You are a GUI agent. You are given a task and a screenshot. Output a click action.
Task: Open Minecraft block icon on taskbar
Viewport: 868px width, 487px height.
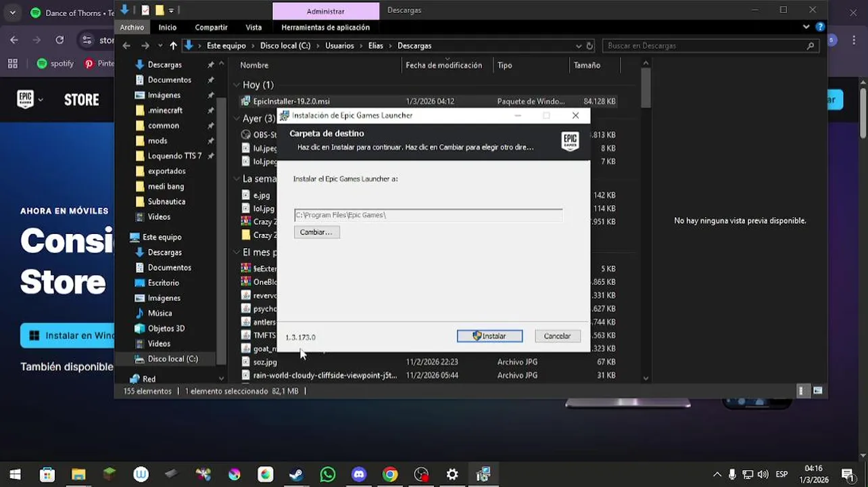pyautogui.click(x=110, y=474)
